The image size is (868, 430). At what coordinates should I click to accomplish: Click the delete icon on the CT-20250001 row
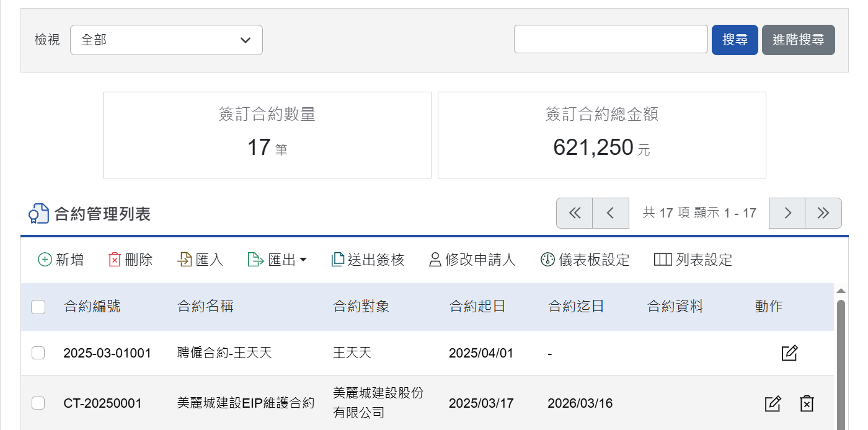pyautogui.click(x=807, y=403)
